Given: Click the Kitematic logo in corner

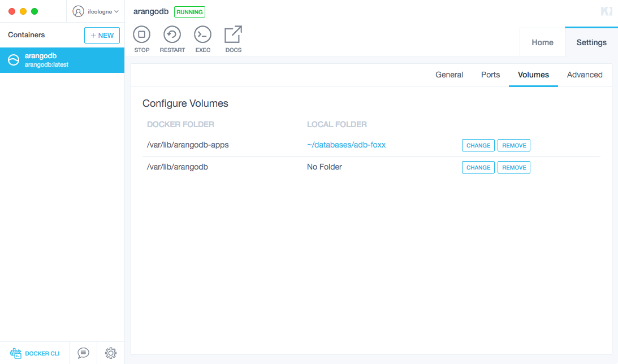Looking at the screenshot, I should pos(606,11).
